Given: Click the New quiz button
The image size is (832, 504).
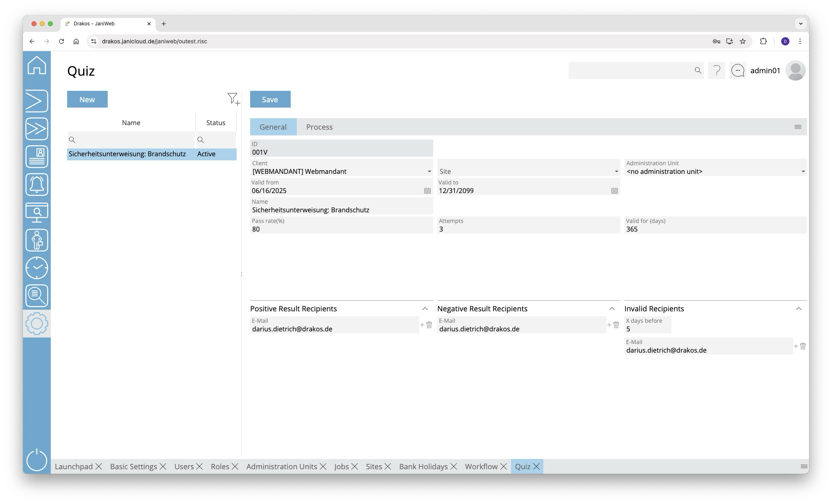Looking at the screenshot, I should [87, 99].
